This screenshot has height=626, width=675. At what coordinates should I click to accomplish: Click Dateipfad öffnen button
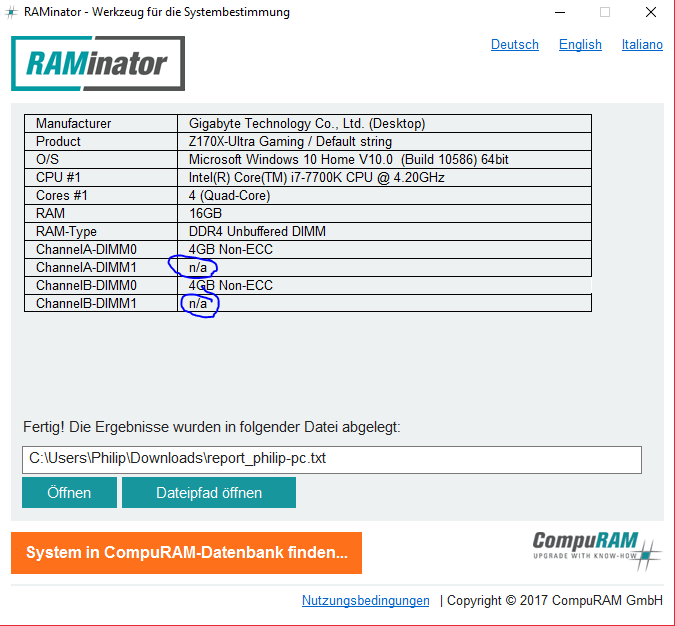click(209, 493)
